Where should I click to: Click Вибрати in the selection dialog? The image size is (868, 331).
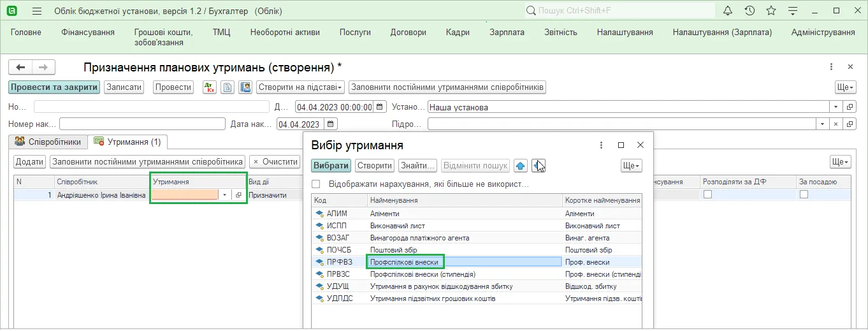[x=331, y=166]
